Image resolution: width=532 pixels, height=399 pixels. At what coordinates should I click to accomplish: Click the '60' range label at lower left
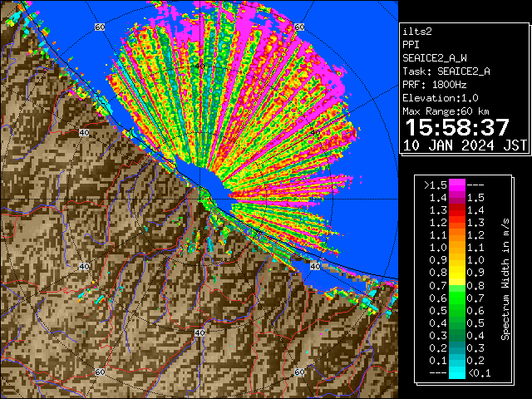point(100,372)
